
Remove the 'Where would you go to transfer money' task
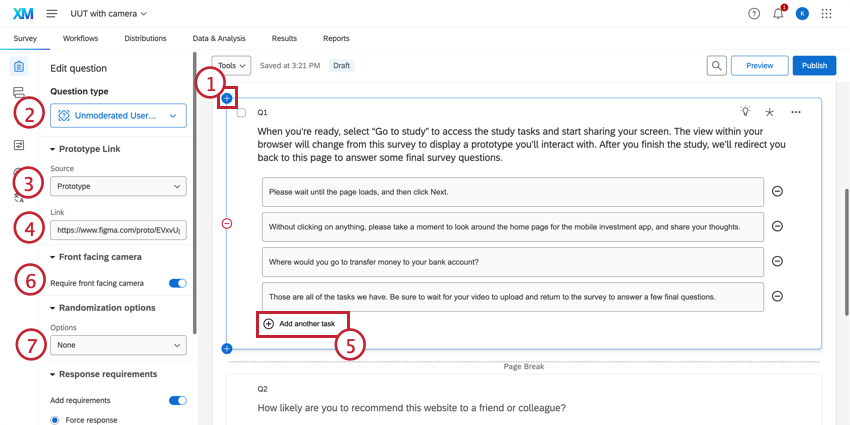(777, 261)
